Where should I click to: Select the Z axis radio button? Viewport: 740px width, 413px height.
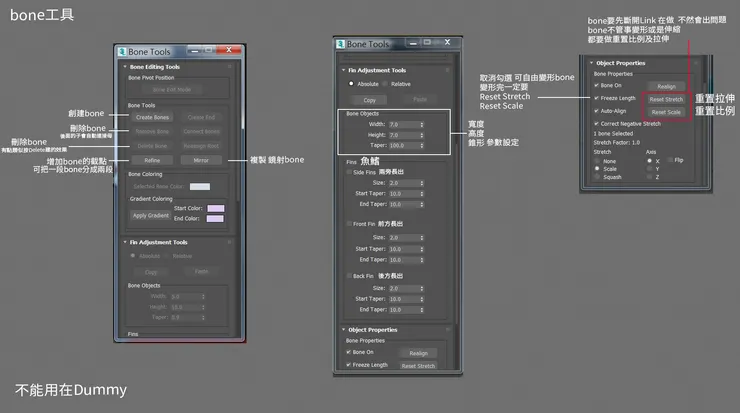649,177
